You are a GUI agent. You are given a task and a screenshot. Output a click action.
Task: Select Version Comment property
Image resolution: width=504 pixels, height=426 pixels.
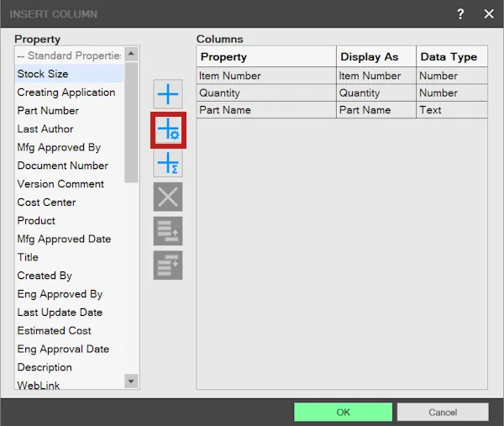pyautogui.click(x=69, y=184)
